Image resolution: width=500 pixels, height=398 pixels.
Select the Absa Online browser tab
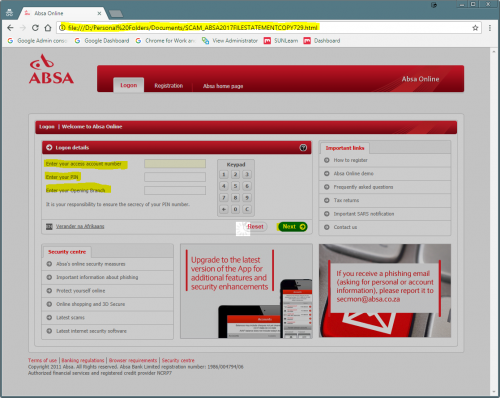[x=62, y=13]
